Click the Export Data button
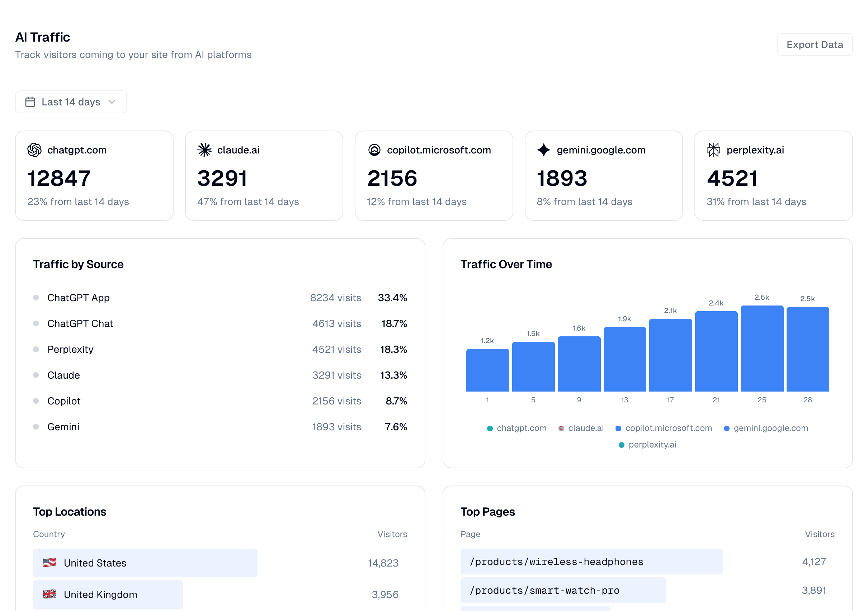The image size is (868, 611). tap(814, 44)
